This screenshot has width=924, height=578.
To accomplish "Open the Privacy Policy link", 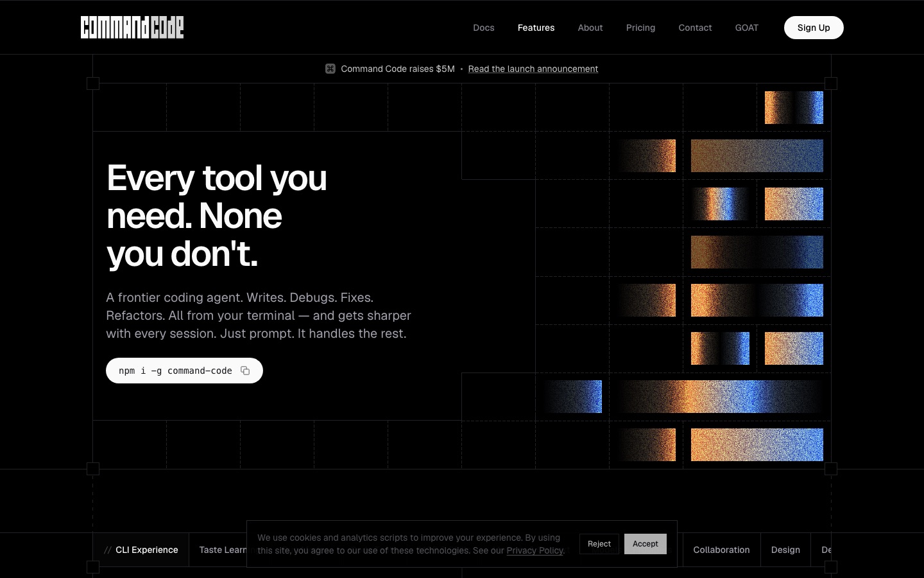I will [x=535, y=550].
